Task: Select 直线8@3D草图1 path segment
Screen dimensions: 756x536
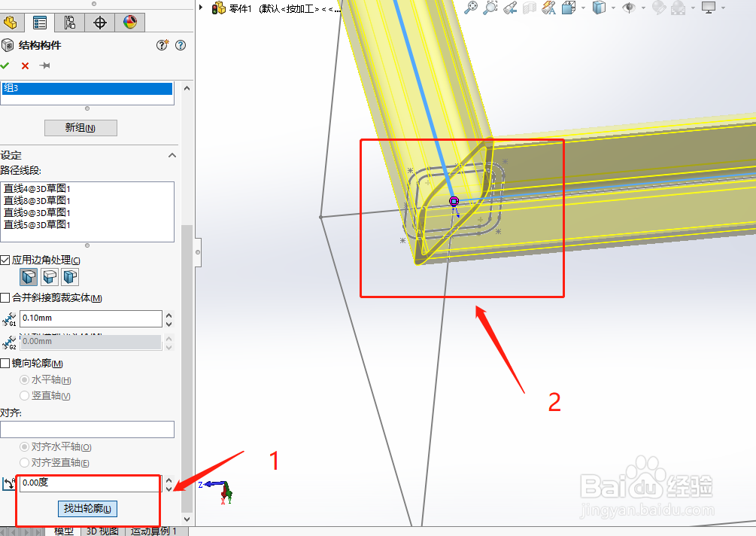Action: pyautogui.click(x=37, y=201)
